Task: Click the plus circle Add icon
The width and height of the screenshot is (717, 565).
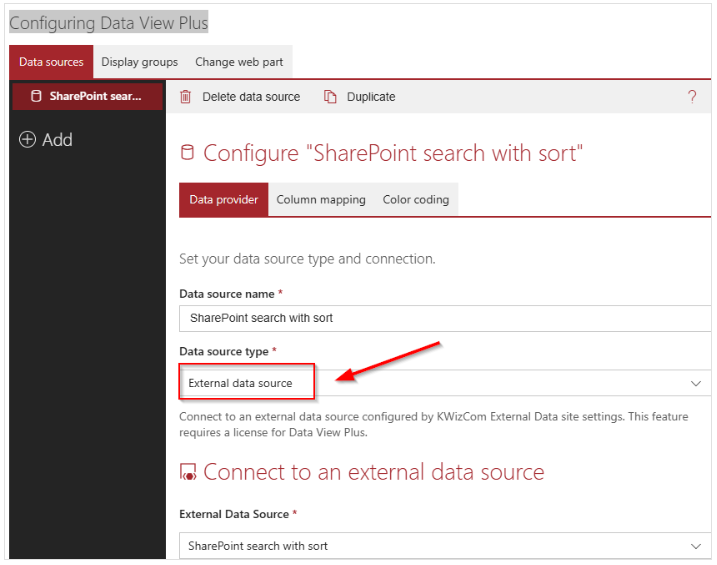Action: [27, 139]
